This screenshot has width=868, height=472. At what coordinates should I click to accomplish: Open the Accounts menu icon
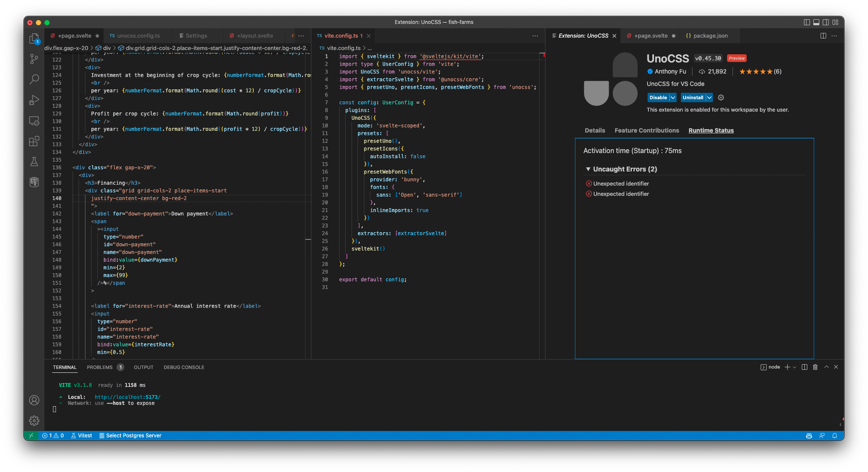[x=34, y=400]
